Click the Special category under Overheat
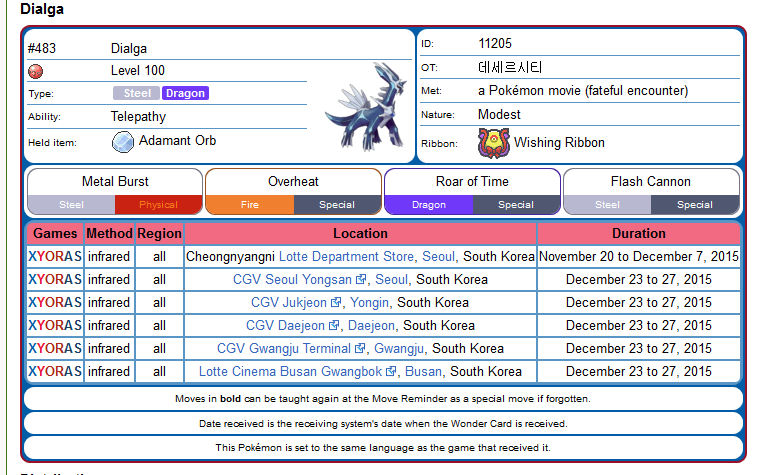 coord(337,205)
